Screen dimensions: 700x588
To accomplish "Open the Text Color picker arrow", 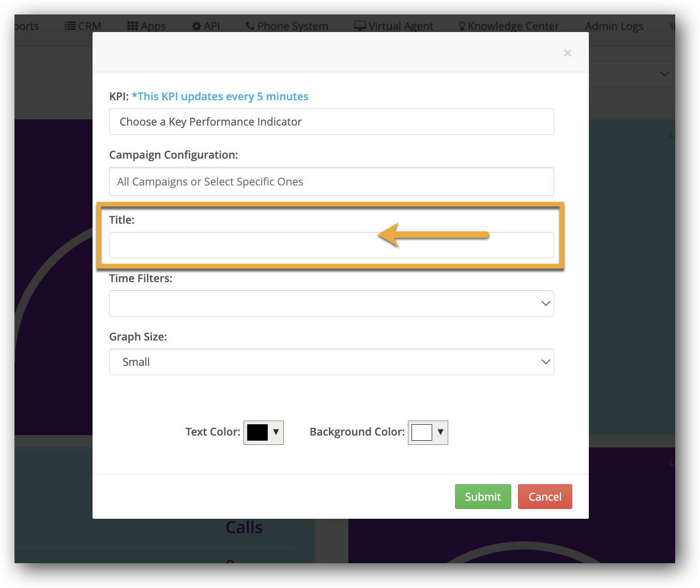I will tap(276, 432).
